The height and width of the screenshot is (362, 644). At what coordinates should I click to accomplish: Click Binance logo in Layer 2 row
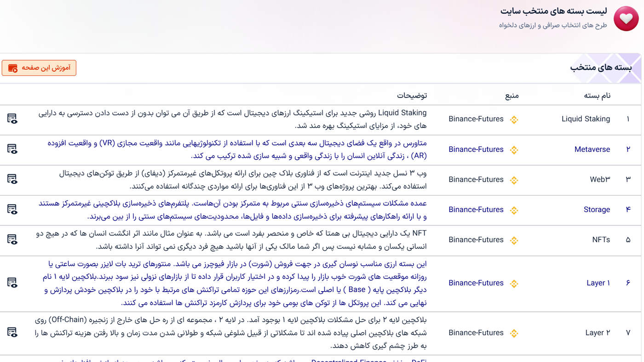click(514, 333)
